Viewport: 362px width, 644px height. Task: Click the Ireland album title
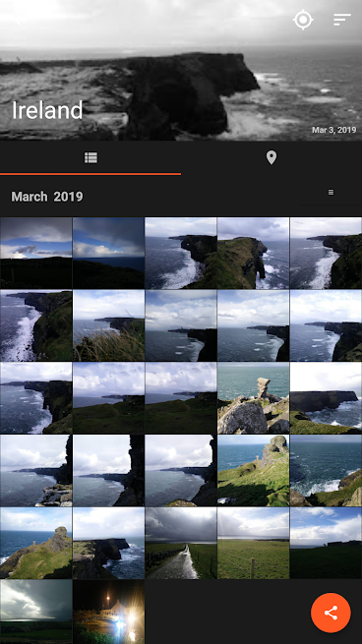coord(47,110)
